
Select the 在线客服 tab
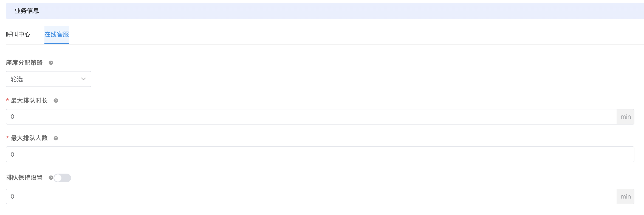(57, 35)
